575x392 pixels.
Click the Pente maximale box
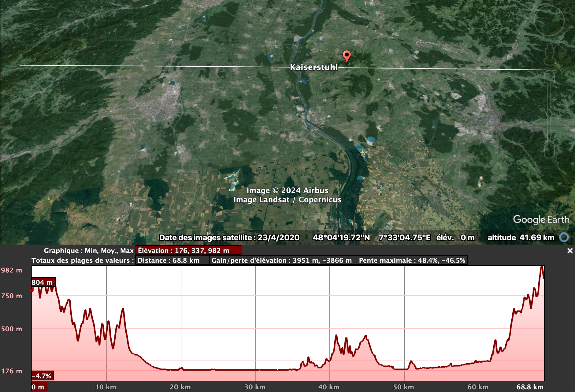[x=412, y=261]
